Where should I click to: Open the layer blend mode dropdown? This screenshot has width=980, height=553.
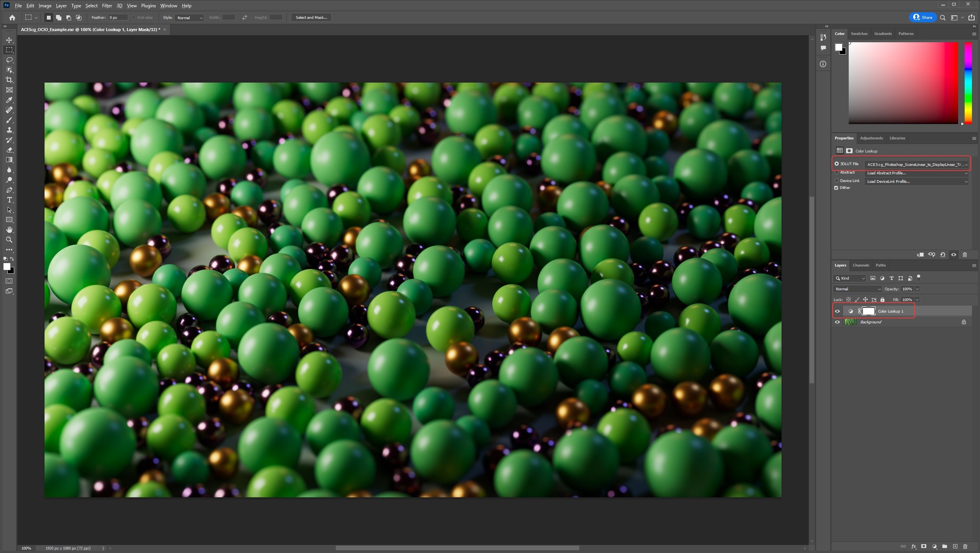[x=857, y=289]
